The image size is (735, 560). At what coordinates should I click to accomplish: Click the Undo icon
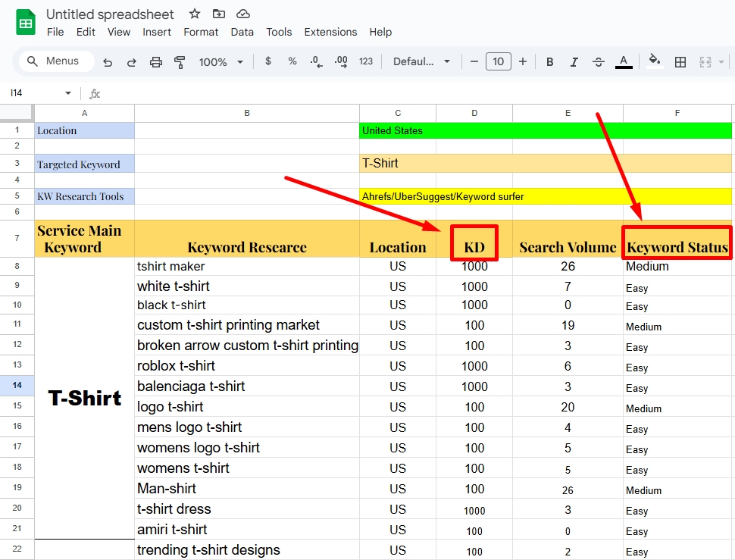(x=107, y=61)
